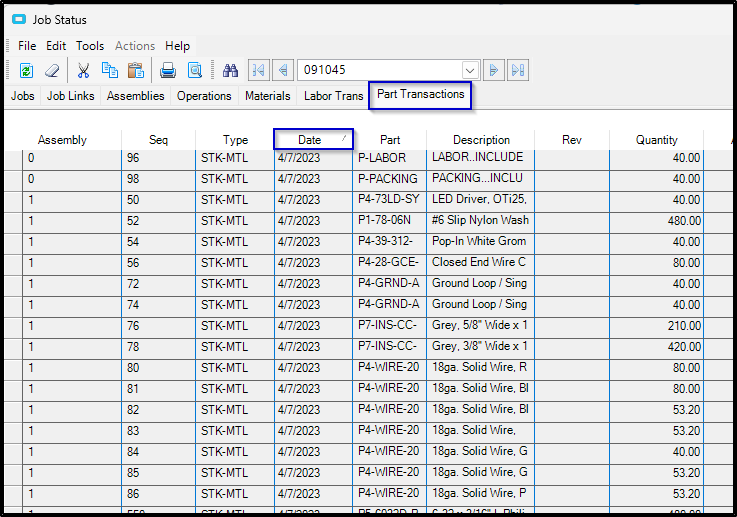The image size is (737, 517).
Task: Select the Part Transactions tab
Action: (x=420, y=94)
